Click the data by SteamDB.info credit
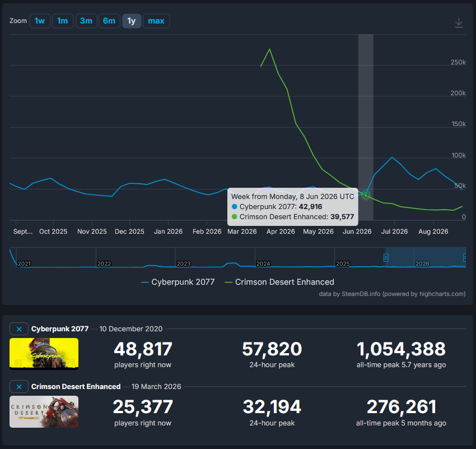The image size is (476, 449). (392, 294)
